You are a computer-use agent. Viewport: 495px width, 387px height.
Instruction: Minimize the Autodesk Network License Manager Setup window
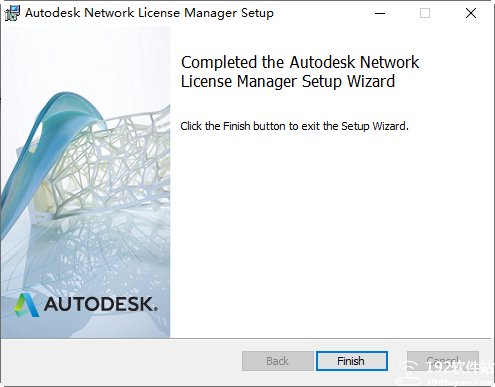click(380, 13)
